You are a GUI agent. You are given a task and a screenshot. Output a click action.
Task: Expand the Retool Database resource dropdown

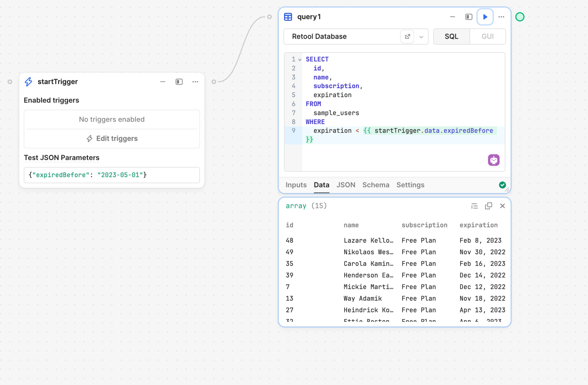[421, 37]
